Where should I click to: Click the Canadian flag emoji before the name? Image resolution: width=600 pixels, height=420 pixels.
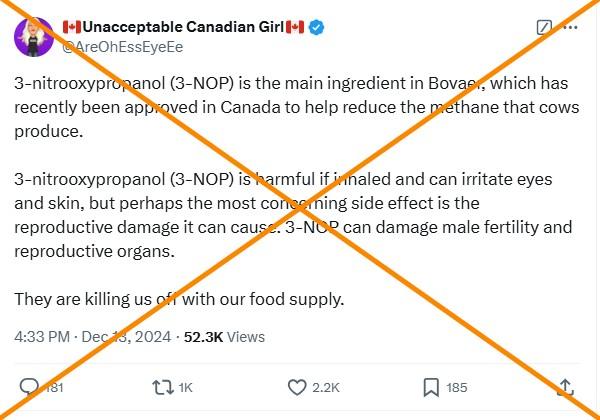coord(72,27)
